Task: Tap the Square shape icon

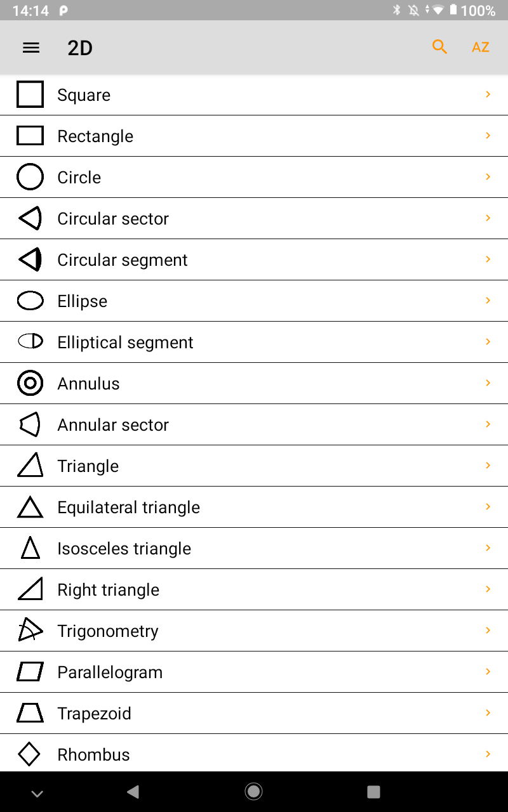Action: [30, 95]
